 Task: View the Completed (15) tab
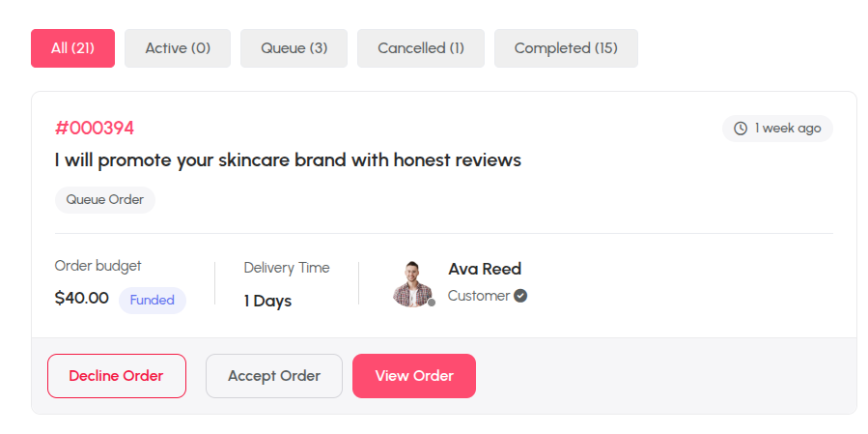pos(566,48)
